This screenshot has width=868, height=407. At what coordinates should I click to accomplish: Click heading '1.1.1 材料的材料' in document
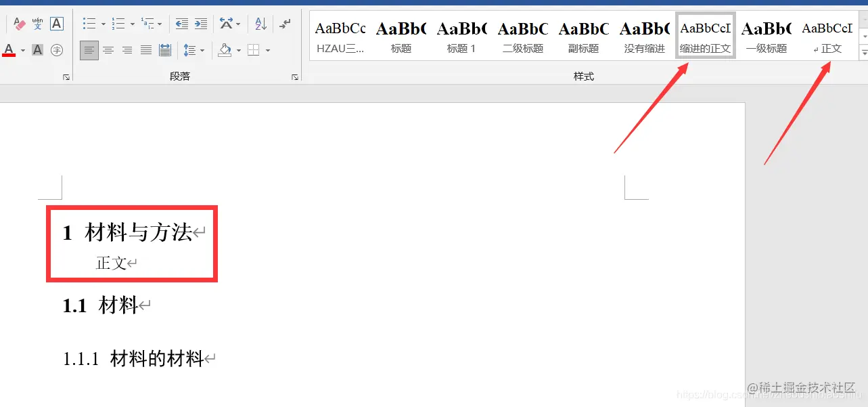point(139,359)
